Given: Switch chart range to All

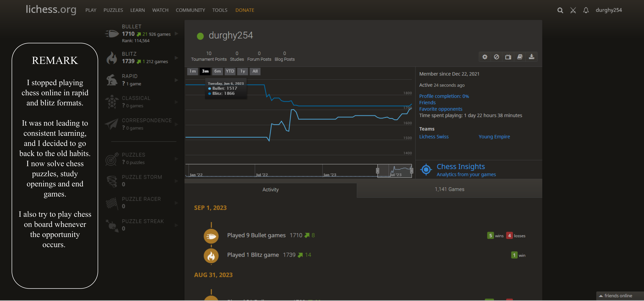Looking at the screenshot, I should tap(255, 71).
